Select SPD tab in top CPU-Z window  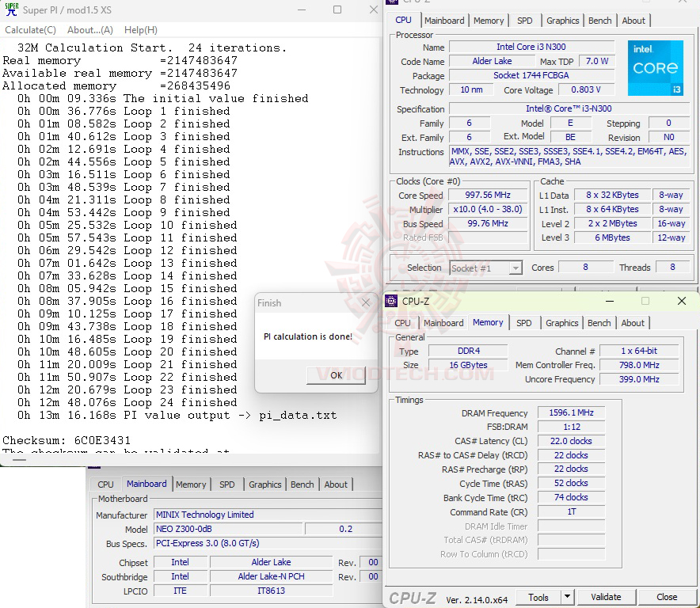click(524, 21)
